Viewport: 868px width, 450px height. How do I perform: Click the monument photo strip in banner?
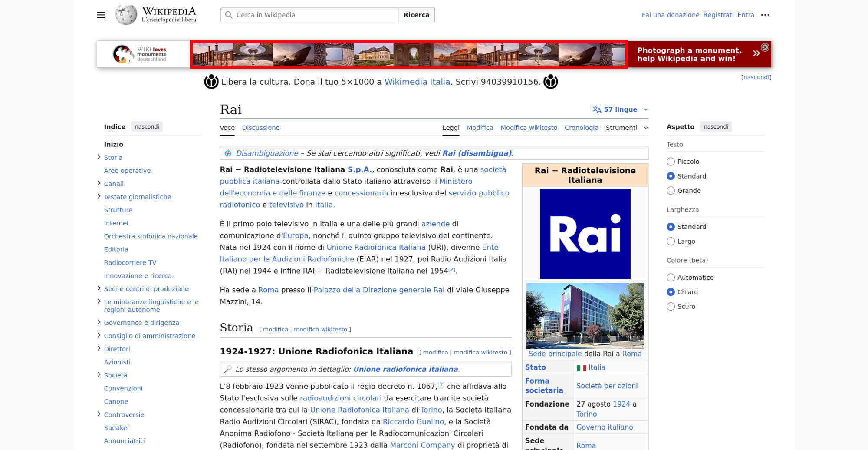(x=409, y=54)
